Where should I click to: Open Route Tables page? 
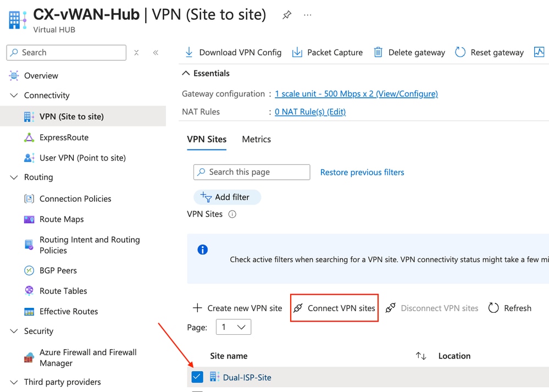[x=63, y=291]
